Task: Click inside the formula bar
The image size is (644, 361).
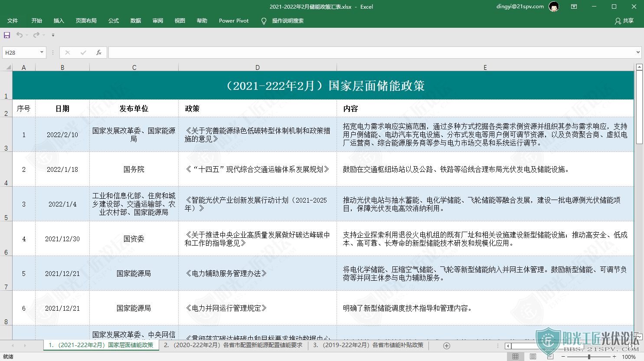Action: pos(372,53)
